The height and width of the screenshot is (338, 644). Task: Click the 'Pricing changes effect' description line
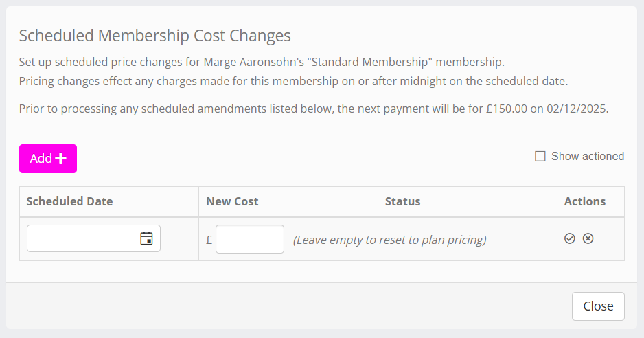293,82
